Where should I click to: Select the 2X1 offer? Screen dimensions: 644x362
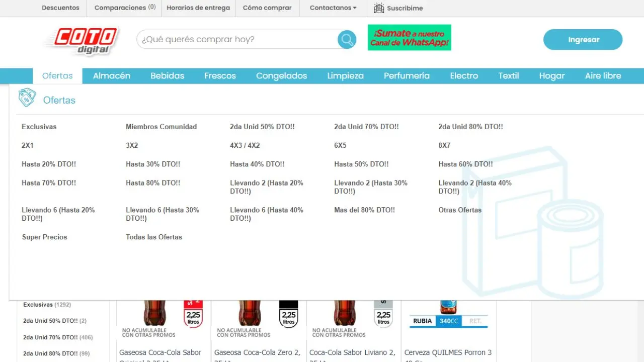point(28,145)
